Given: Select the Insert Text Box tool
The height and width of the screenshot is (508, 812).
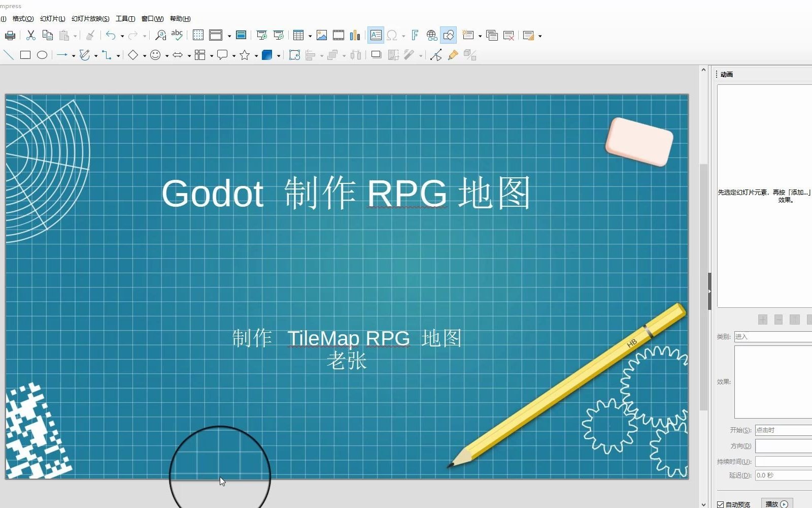Looking at the screenshot, I should tap(376, 35).
